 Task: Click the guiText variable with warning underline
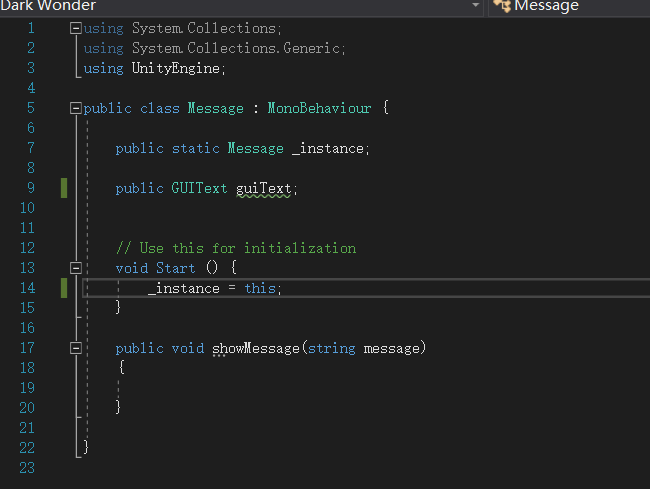point(264,189)
